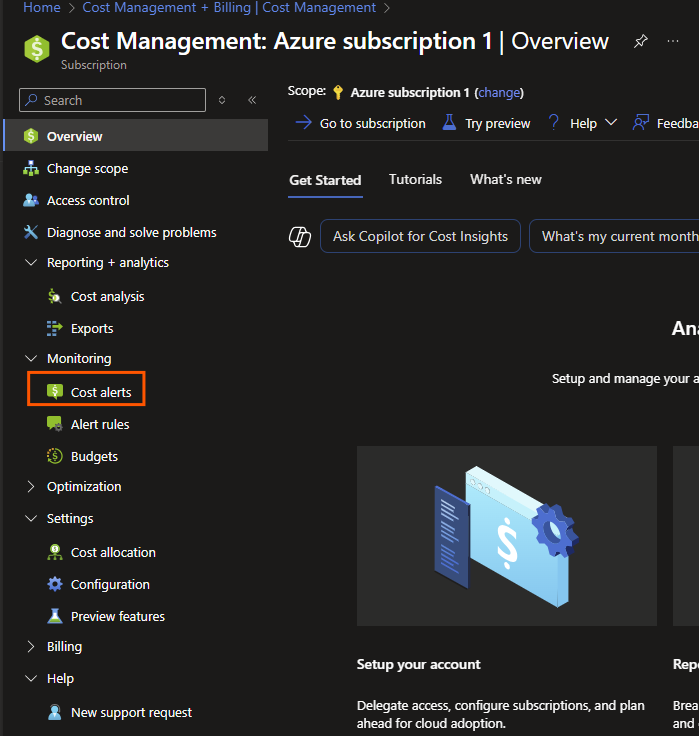Image resolution: width=699 pixels, height=736 pixels.
Task: Collapse the Monitoring section
Action: point(31,359)
